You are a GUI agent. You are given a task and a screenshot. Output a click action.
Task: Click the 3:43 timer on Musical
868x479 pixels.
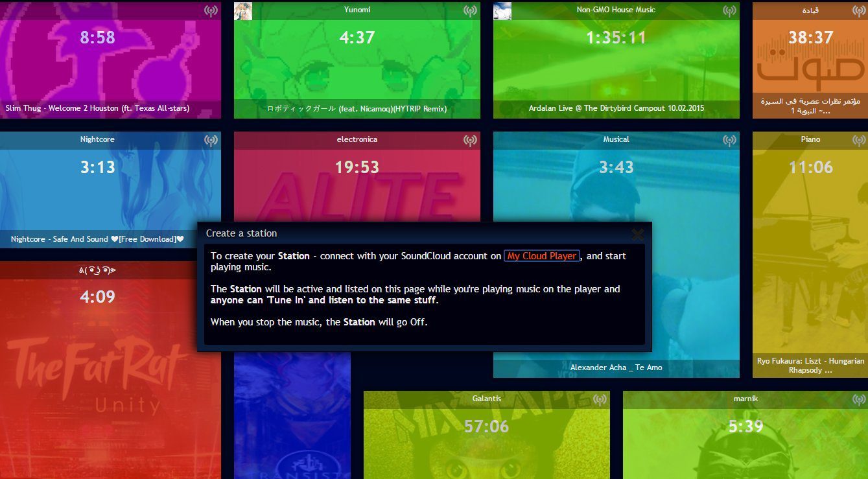616,167
